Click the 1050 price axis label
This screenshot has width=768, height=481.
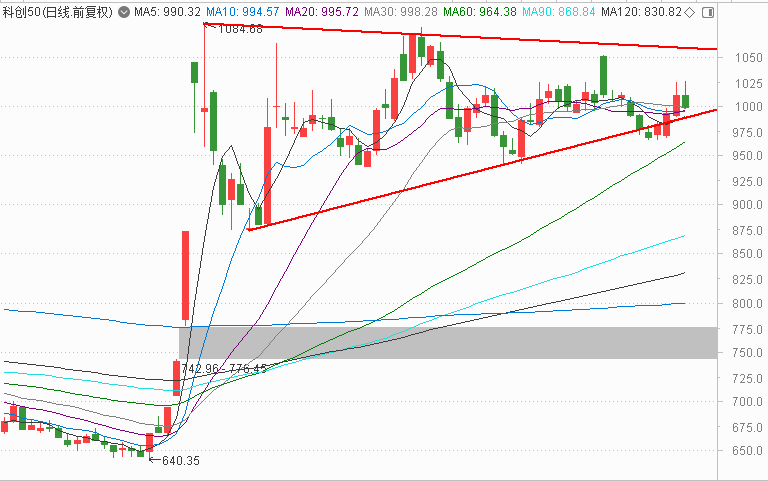[748, 58]
